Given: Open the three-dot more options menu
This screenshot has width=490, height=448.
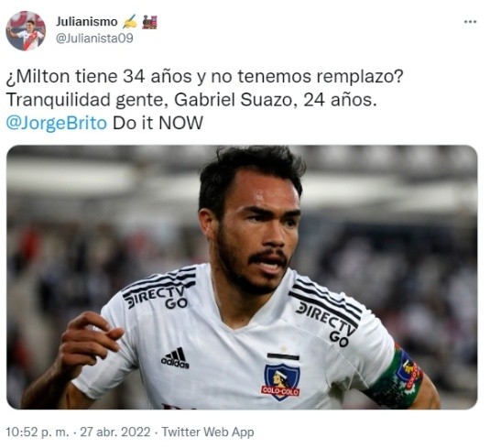Looking at the screenshot, I should pos(470,22).
